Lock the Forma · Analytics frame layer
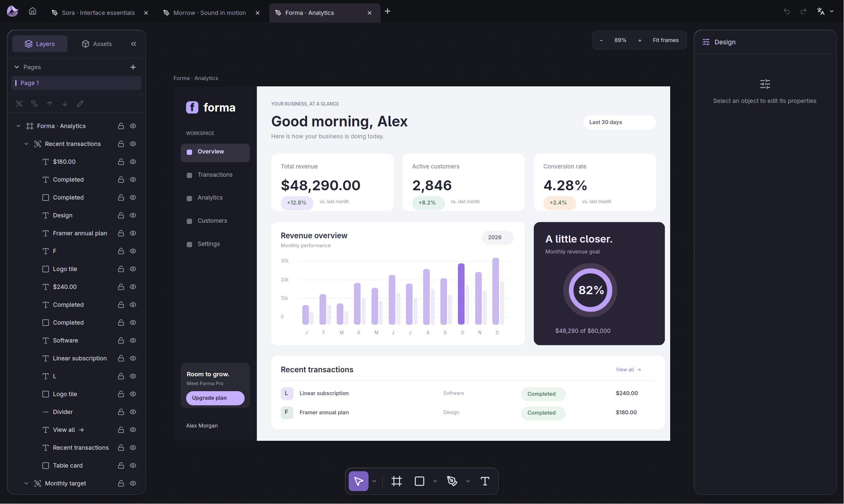Screen dimensions: 844x504 (x=121, y=126)
